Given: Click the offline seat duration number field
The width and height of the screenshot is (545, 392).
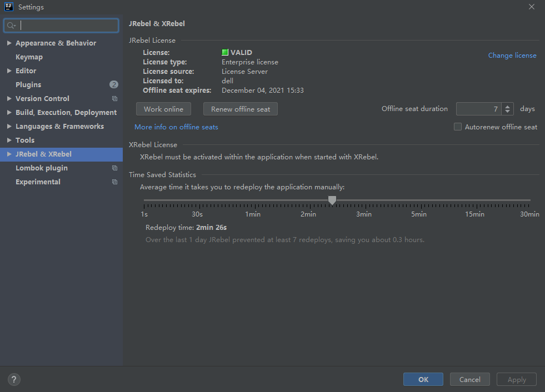Looking at the screenshot, I should 479,109.
